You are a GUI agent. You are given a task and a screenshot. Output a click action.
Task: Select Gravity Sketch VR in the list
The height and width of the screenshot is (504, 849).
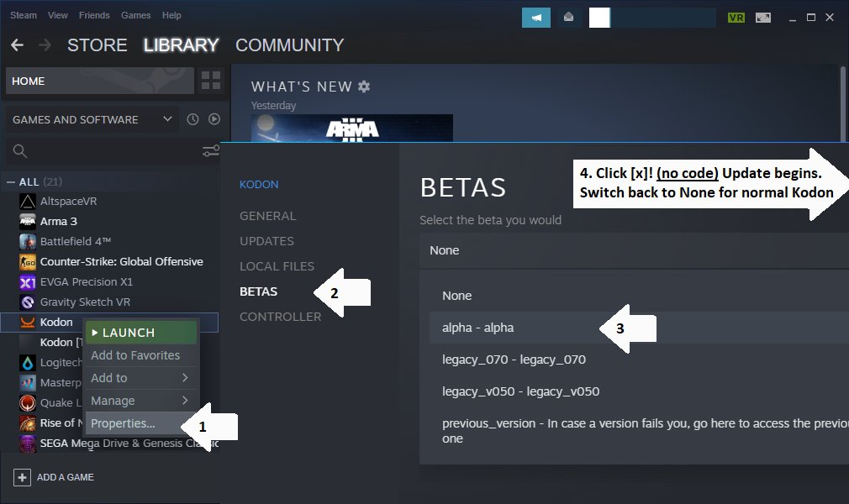[85, 302]
